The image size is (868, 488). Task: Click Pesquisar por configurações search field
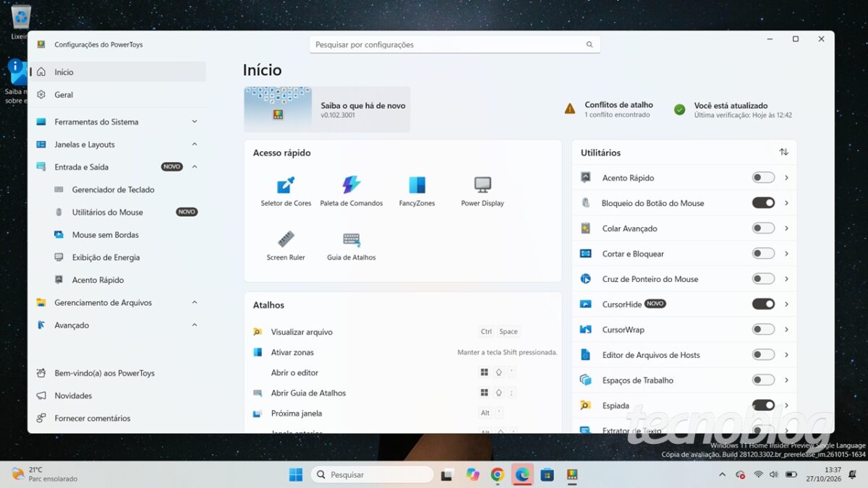(455, 45)
